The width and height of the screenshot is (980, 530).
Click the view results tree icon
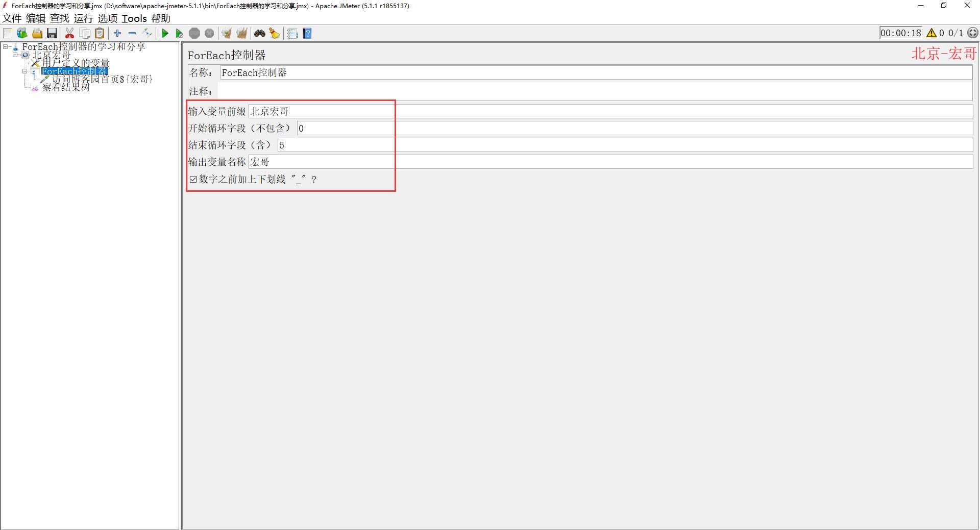click(35, 88)
